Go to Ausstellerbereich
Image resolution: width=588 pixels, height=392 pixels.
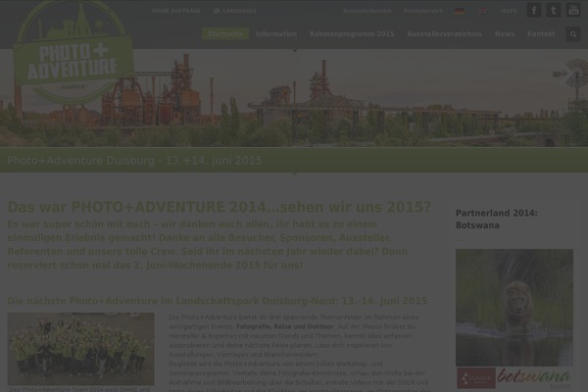(x=367, y=11)
